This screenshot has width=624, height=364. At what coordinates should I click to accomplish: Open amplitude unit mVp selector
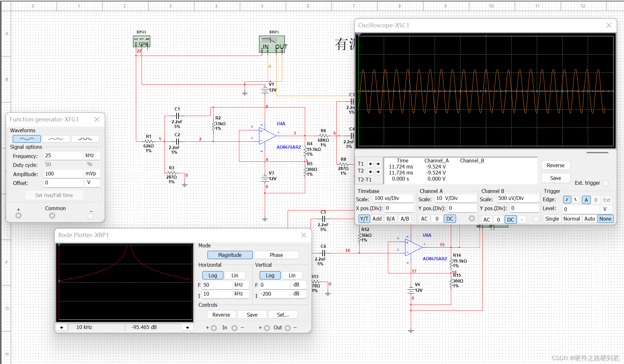coord(92,174)
